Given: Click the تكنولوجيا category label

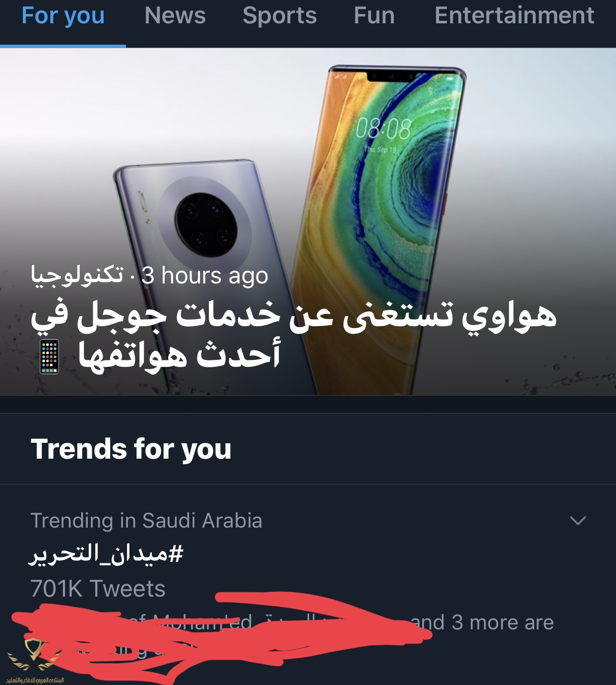Looking at the screenshot, I should (77, 275).
